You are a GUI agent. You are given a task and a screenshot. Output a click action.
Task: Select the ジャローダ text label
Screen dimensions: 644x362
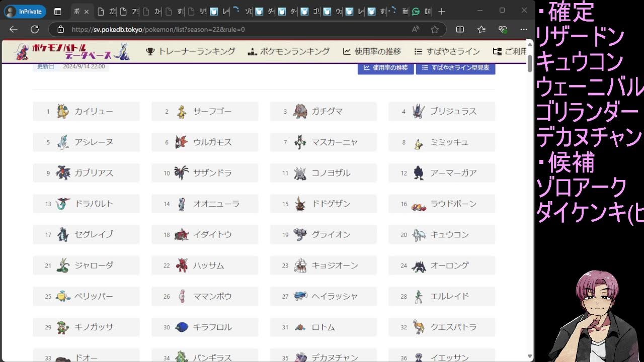click(94, 265)
